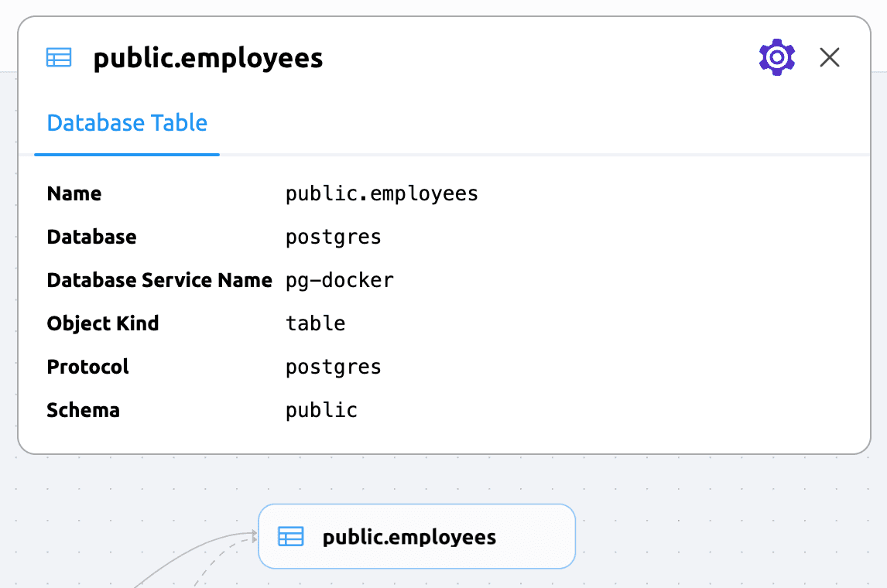Click the Database Service Name value pg-docker
Image resolution: width=887 pixels, height=588 pixels.
coord(339,280)
